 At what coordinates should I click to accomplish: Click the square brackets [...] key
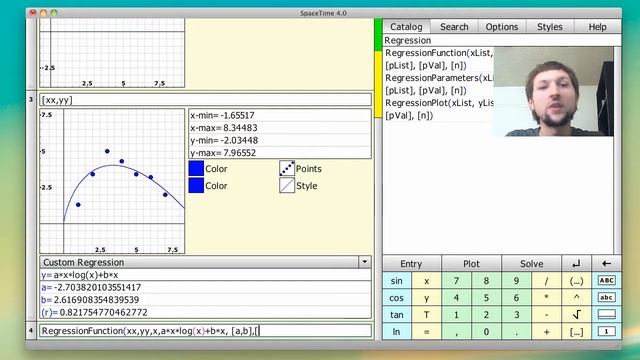click(x=576, y=332)
